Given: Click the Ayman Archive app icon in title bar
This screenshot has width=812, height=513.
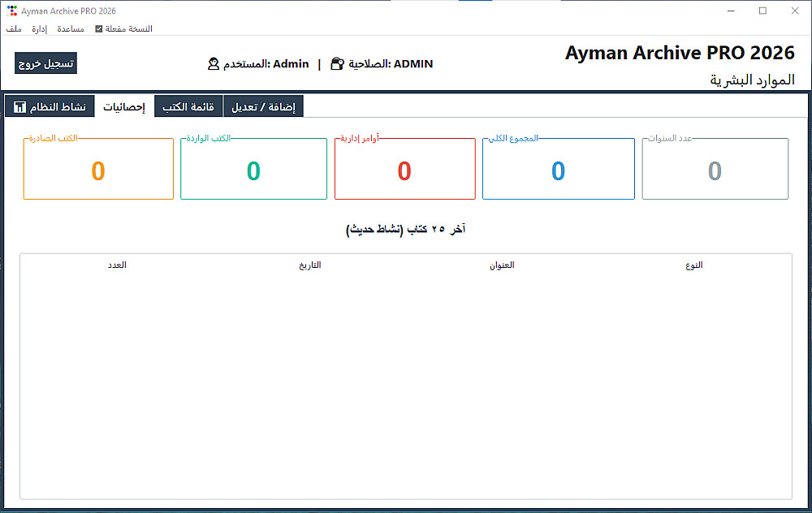Looking at the screenshot, I should (x=12, y=11).
